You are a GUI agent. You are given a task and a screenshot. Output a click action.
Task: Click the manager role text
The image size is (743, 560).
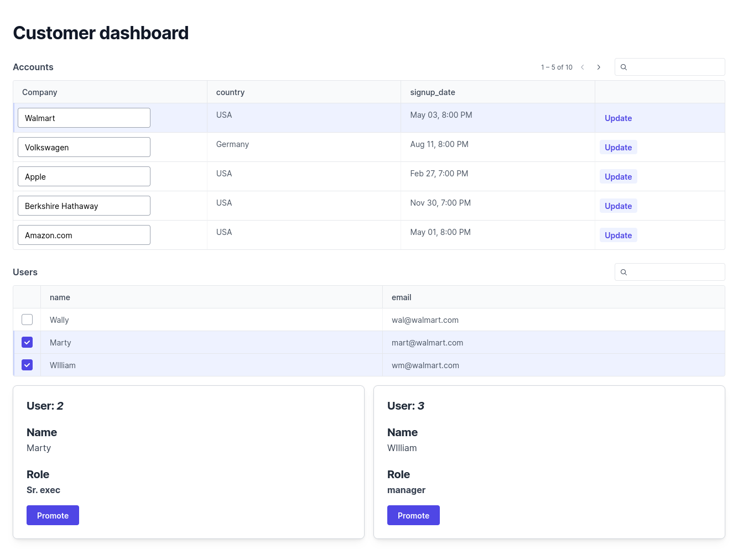pos(406,490)
